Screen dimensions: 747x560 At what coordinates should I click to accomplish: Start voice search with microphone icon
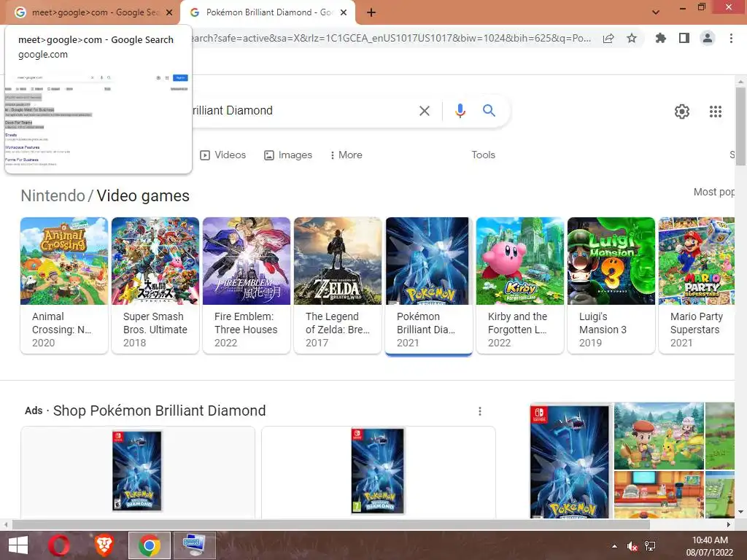[460, 111]
